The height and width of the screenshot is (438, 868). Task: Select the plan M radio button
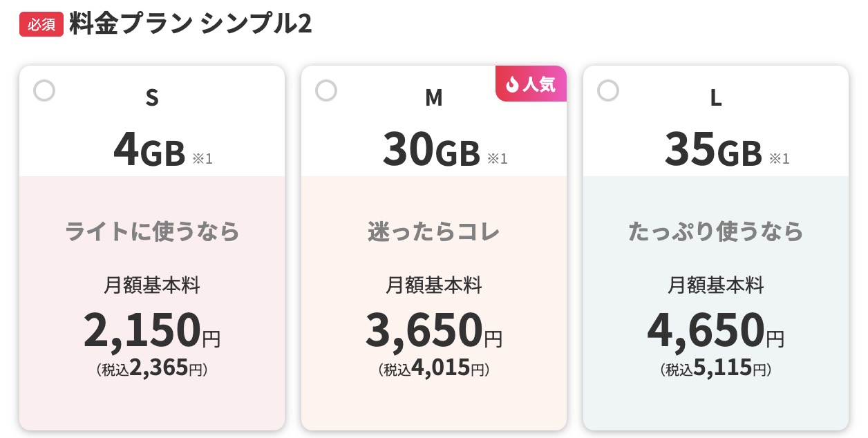pos(326,91)
